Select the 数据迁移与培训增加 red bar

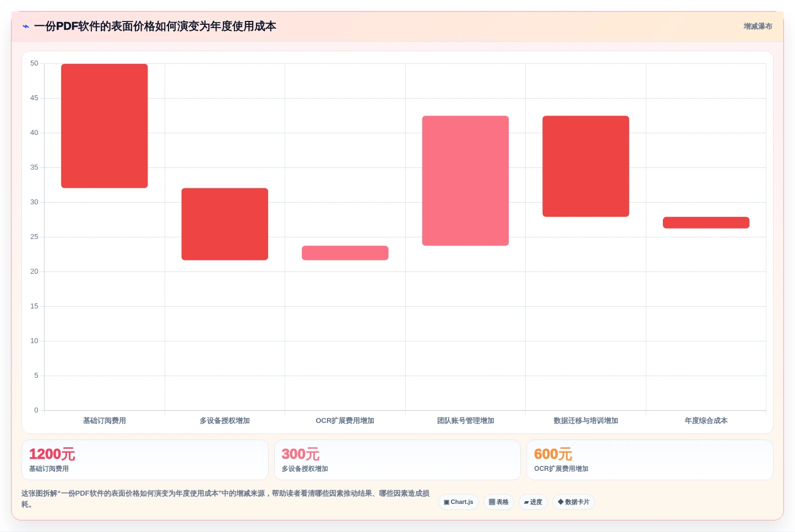pos(586,166)
